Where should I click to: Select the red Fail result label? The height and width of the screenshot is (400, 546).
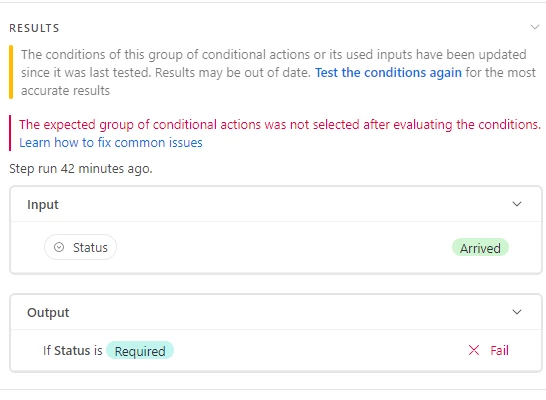[x=499, y=350]
